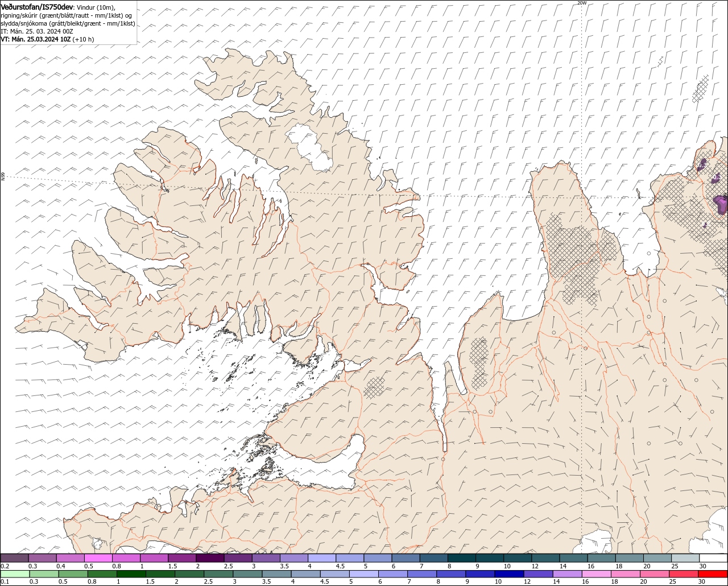
Task: Pick the 4.5 lavender swatch in upper row
Action: tap(350, 558)
